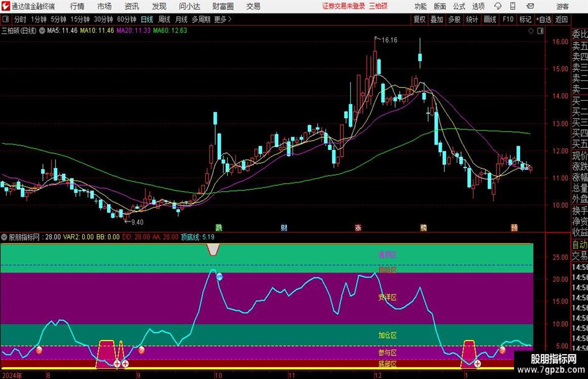This screenshot has height=379, width=588.
Task: Open the 财富圈 menu
Action: click(x=223, y=6)
